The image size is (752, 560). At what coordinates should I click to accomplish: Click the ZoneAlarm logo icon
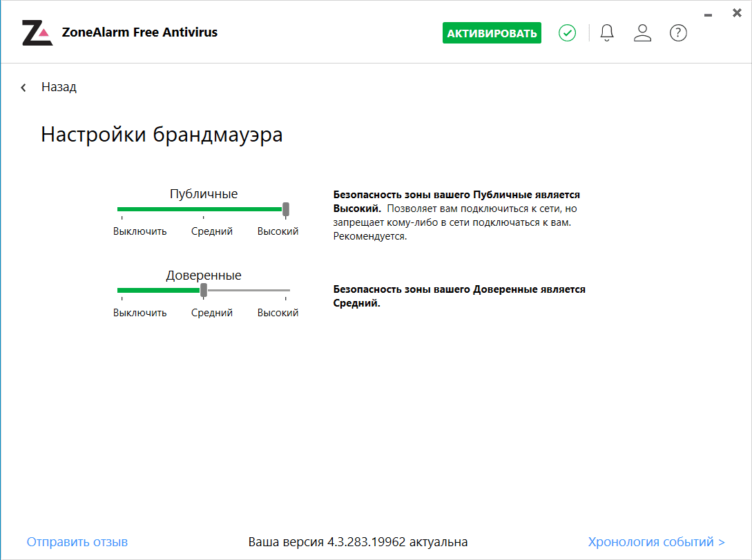point(37,32)
